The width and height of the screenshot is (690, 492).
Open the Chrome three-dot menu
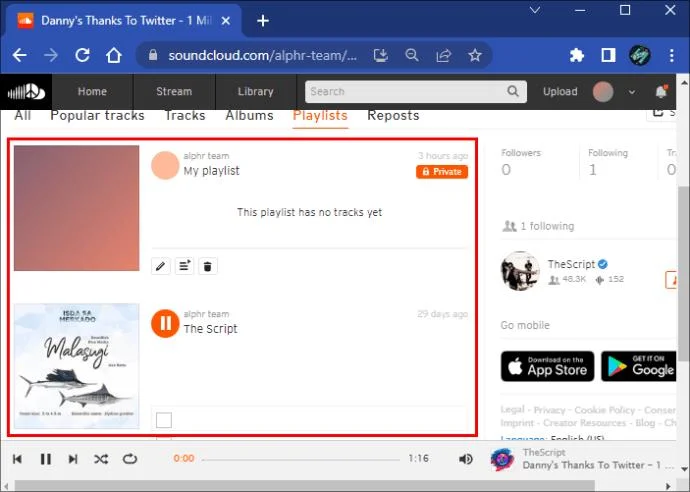[672, 55]
